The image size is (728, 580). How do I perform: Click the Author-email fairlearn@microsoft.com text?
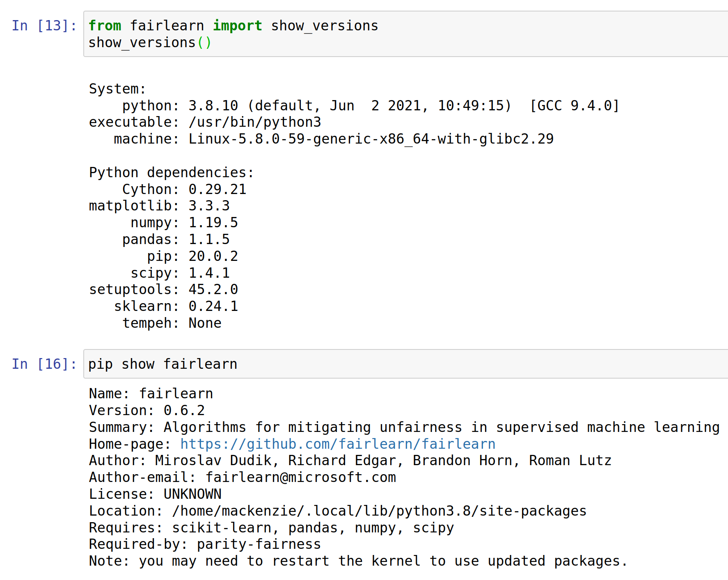[242, 477]
